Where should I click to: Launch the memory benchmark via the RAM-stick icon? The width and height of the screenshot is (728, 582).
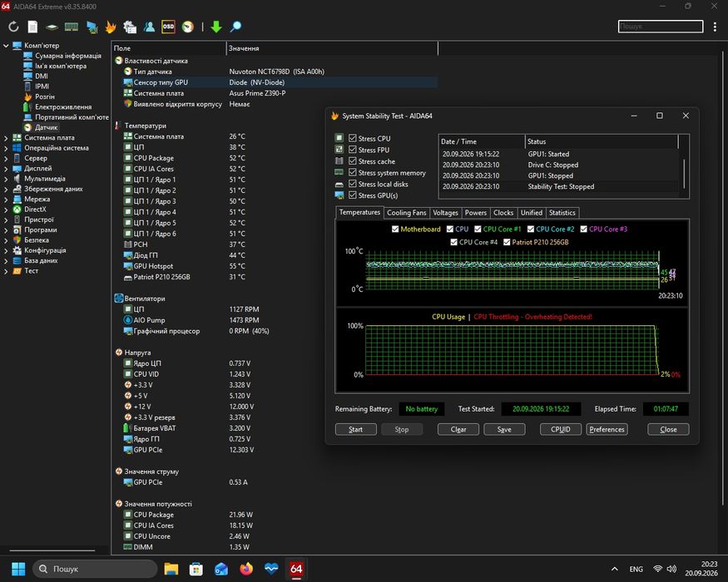[x=71, y=27]
